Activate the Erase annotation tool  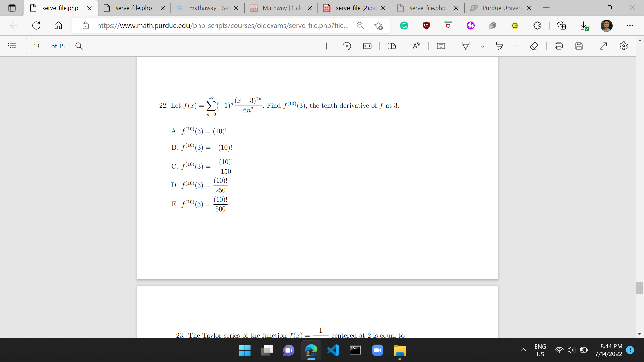[x=534, y=46]
